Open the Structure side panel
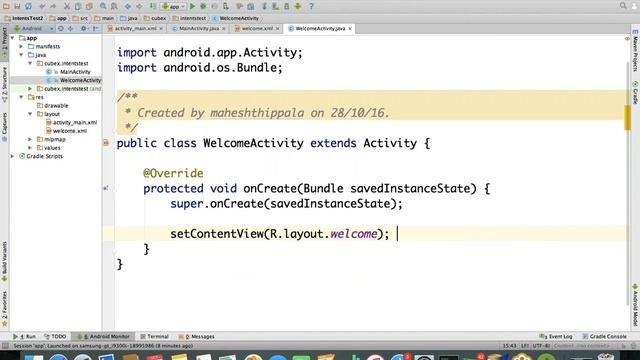Viewport: 640px width, 360px height. tap(4, 84)
